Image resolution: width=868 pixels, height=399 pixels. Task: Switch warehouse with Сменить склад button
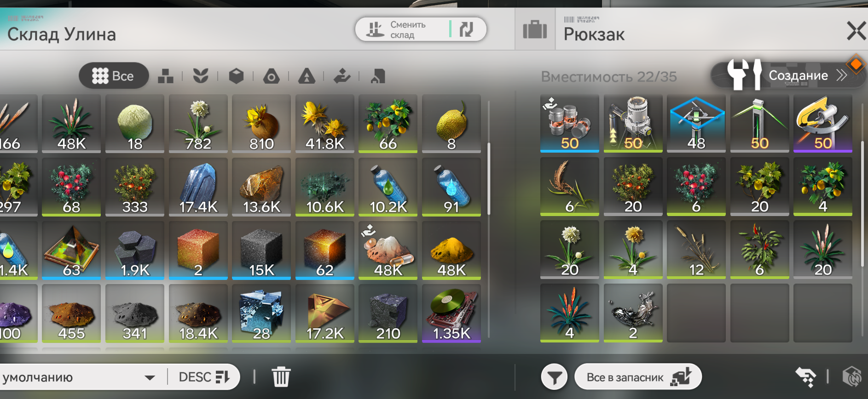[421, 29]
